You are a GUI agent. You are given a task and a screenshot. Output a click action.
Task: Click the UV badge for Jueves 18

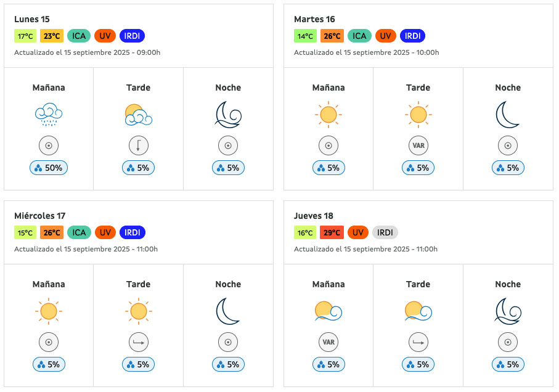point(358,233)
